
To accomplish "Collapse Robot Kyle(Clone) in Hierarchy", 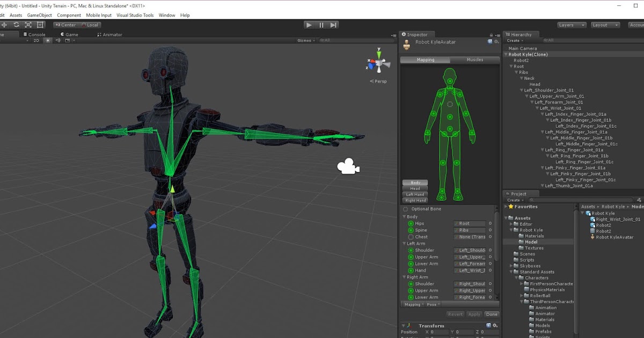I will tap(506, 54).
